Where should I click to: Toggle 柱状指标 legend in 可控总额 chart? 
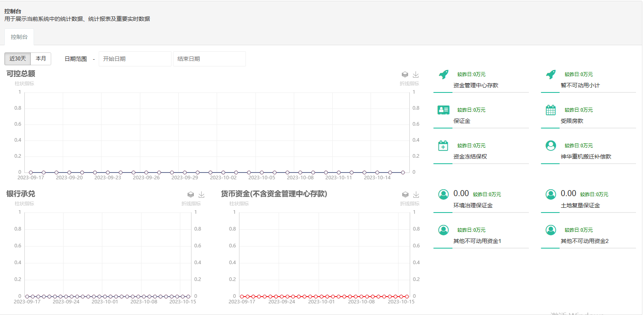tap(24, 84)
